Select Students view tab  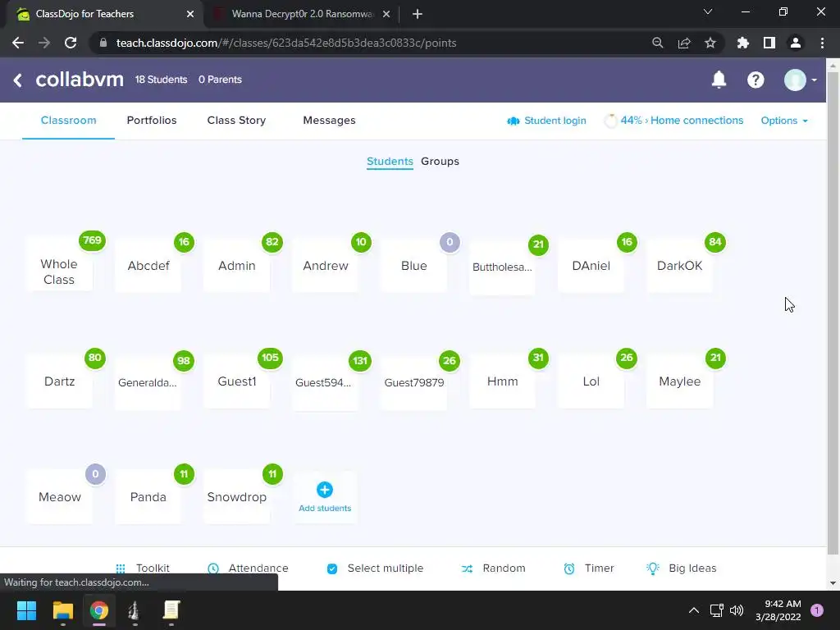point(390,162)
